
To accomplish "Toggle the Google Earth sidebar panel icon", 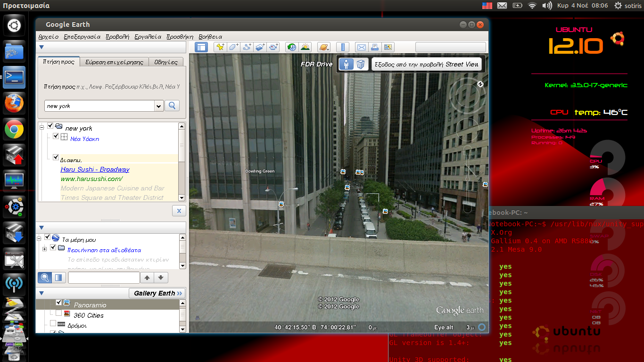I will click(x=201, y=47).
